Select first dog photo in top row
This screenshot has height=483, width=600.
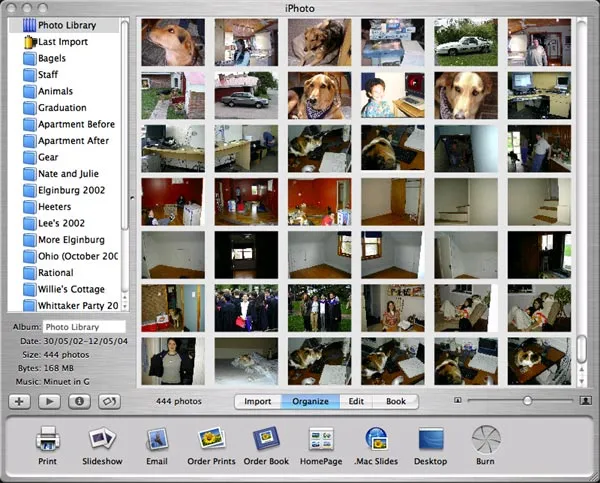coord(173,42)
